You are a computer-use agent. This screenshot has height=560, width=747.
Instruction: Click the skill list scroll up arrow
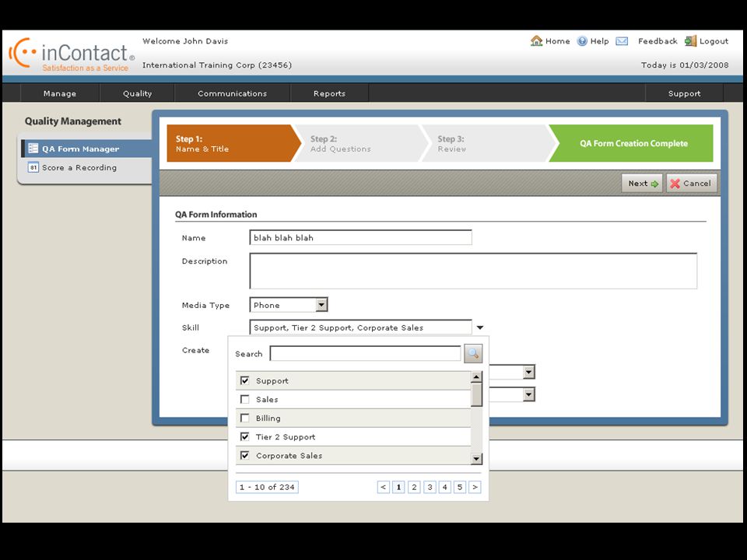[476, 376]
